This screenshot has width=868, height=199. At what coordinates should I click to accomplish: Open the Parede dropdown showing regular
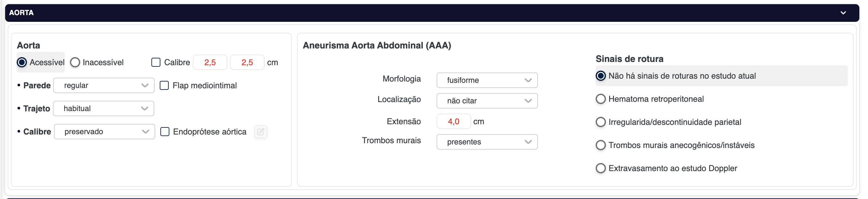click(104, 86)
